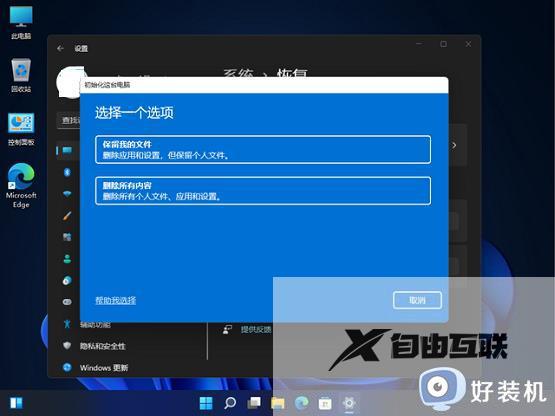Select the 回收站 recycle bin icon
The height and width of the screenshot is (416, 555).
tap(21, 75)
